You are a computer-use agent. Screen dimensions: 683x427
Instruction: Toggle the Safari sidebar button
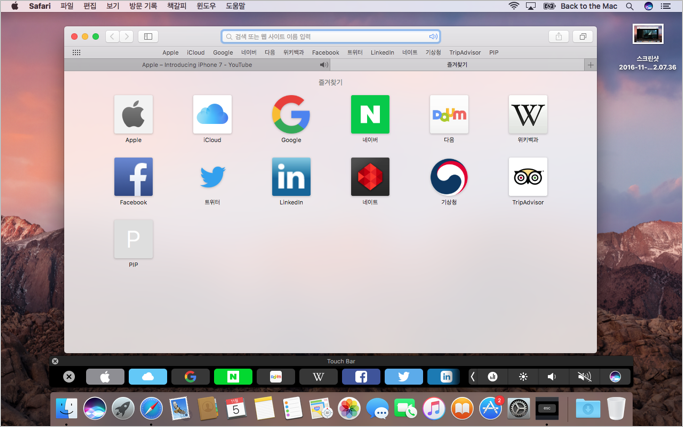pyautogui.click(x=148, y=37)
